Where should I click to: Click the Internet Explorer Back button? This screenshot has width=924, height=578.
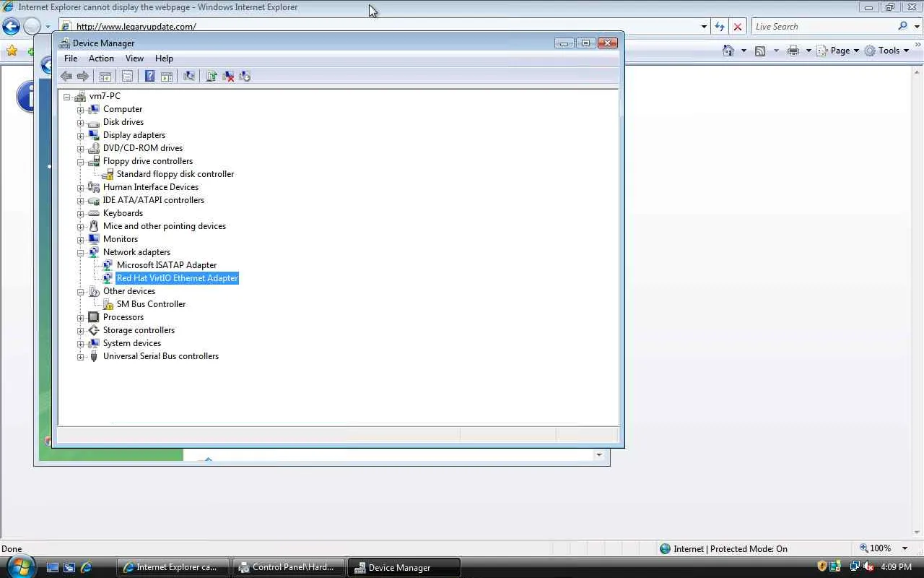[11, 27]
